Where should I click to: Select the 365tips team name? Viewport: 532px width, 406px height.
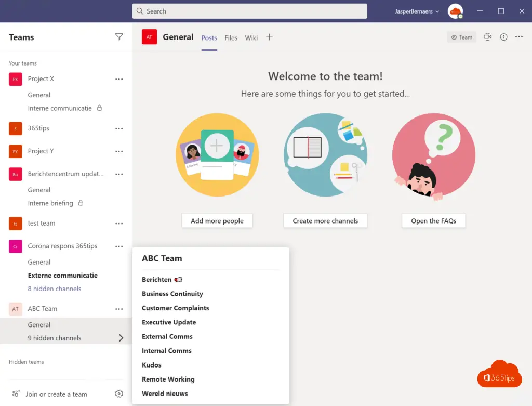[x=38, y=128]
